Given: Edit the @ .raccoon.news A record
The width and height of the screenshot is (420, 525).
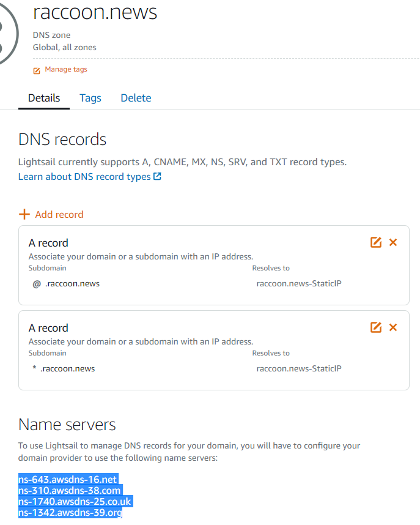Looking at the screenshot, I should [375, 242].
